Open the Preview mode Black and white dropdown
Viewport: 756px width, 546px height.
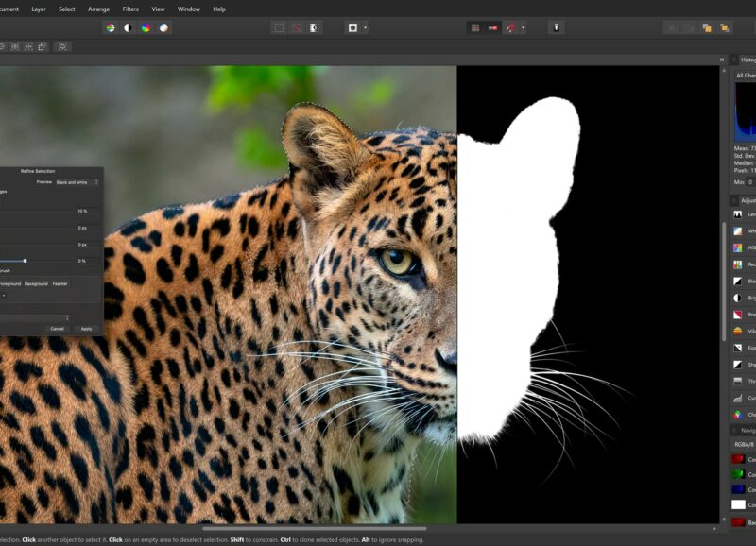[x=77, y=182]
